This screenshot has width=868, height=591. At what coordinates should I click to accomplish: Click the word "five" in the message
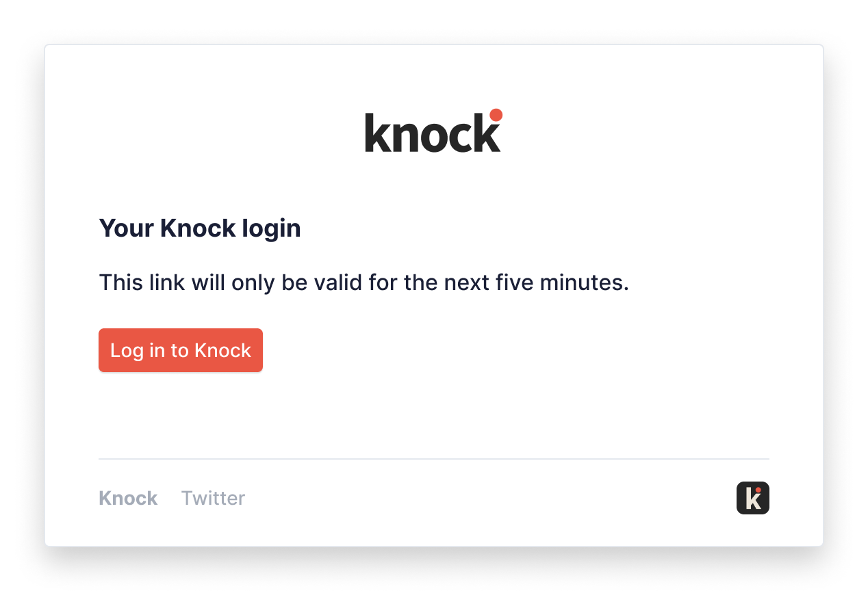pyautogui.click(x=513, y=282)
